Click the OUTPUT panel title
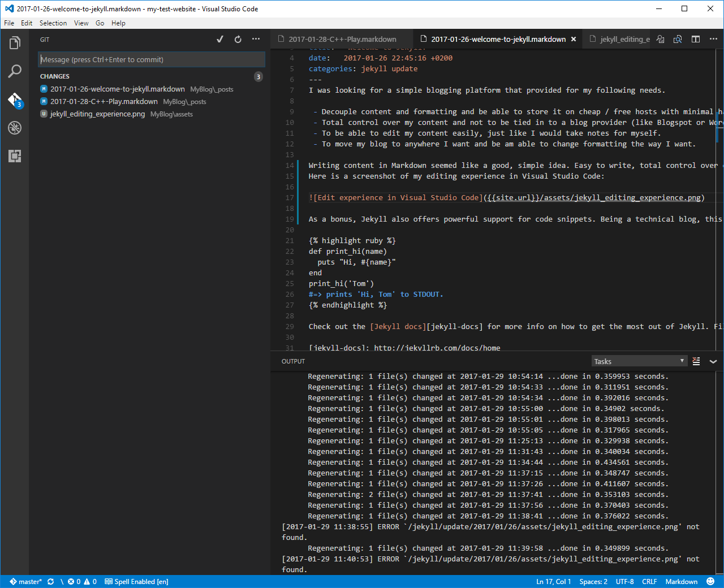Screen dimensions: 724x588 pyautogui.click(x=293, y=361)
